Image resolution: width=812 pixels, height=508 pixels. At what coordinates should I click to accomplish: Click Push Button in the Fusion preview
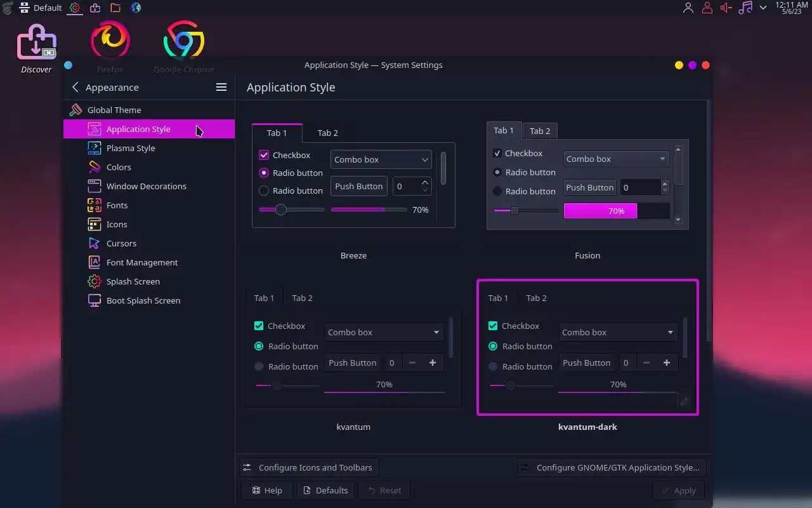click(x=589, y=187)
